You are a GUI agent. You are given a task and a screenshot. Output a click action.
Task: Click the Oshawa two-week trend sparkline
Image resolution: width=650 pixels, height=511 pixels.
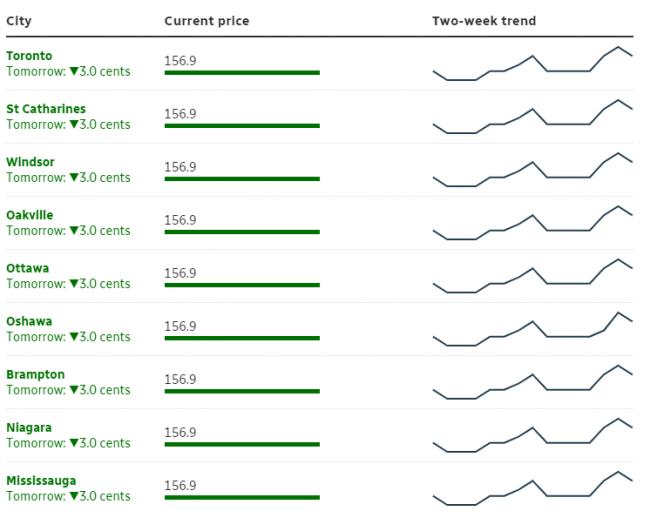(533, 329)
